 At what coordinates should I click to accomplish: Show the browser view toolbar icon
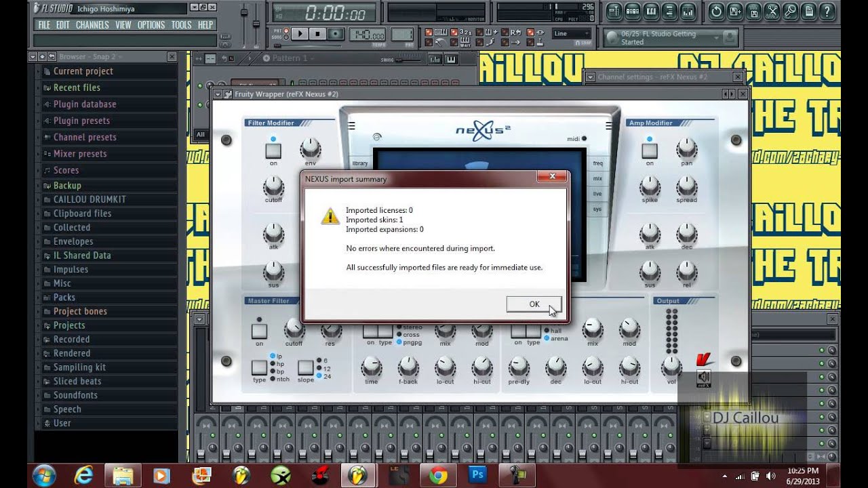coord(670,12)
